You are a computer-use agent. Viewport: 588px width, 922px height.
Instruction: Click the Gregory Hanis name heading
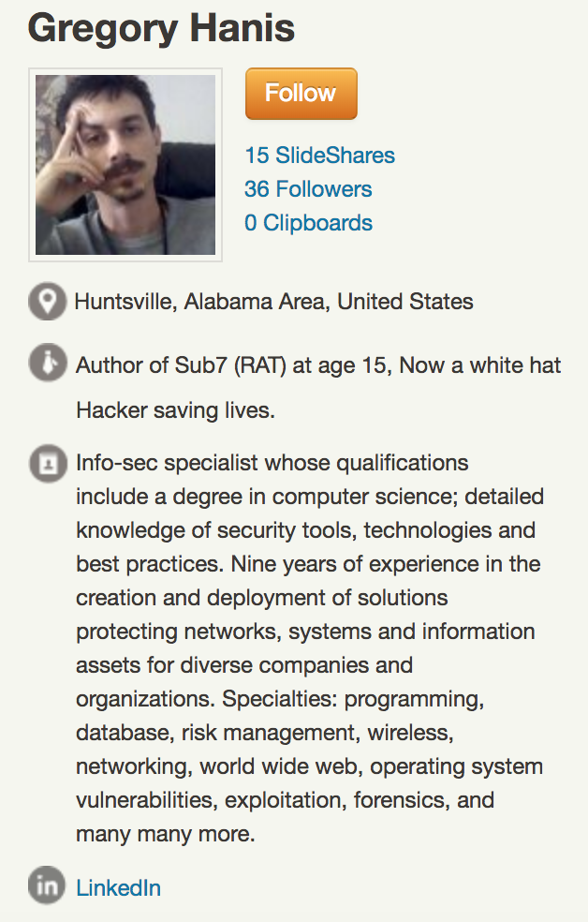pyautogui.click(x=161, y=28)
